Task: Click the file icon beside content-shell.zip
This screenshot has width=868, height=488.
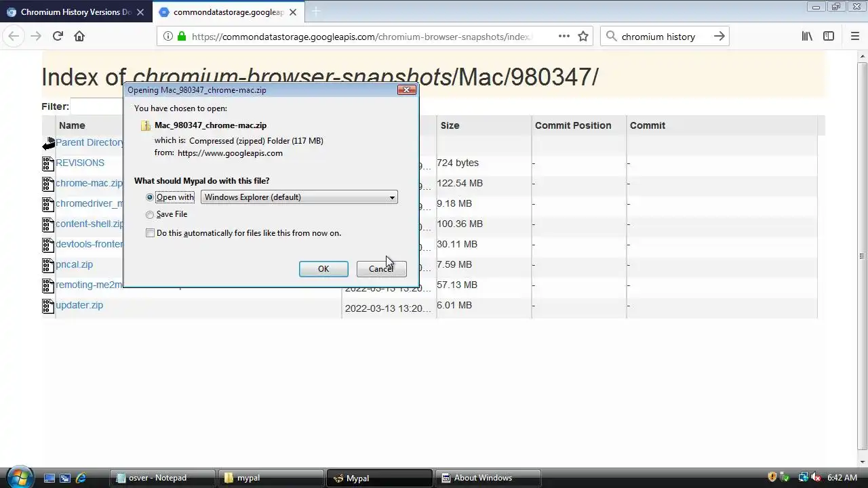Action: point(48,224)
